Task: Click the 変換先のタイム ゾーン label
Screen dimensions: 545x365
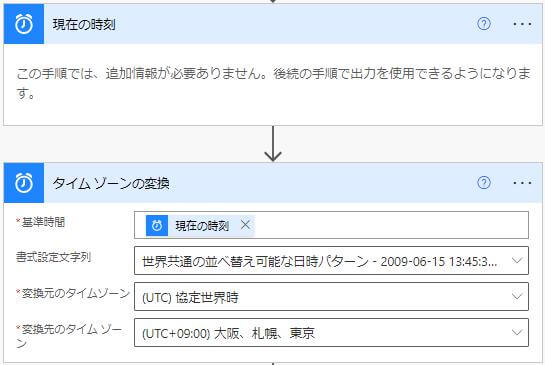Action: point(69,336)
